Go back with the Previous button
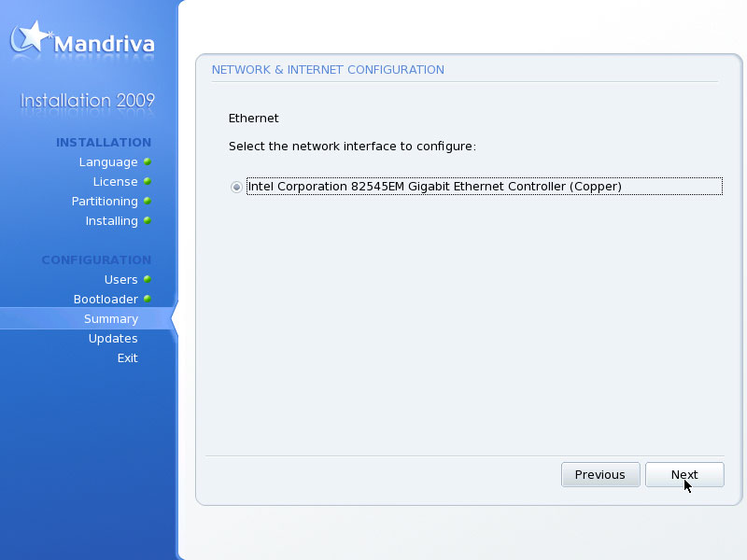This screenshot has height=560, width=747. coord(600,475)
